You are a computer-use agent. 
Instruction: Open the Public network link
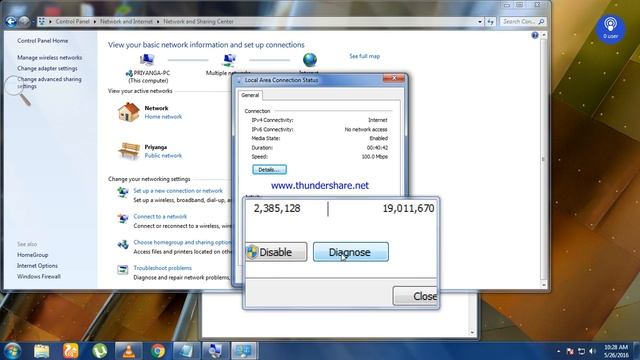(x=163, y=156)
